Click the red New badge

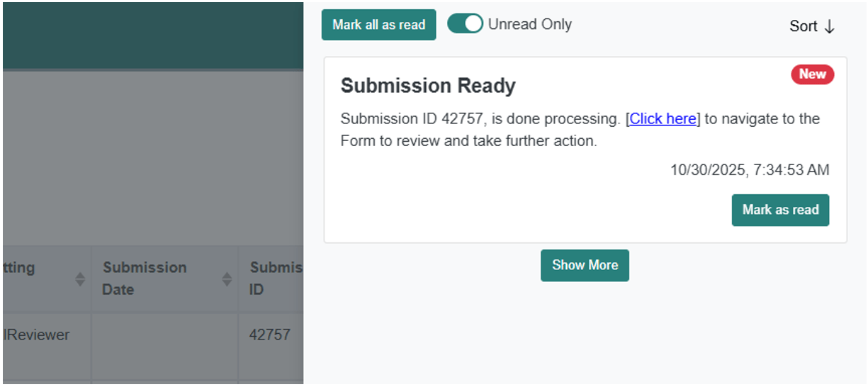[812, 74]
